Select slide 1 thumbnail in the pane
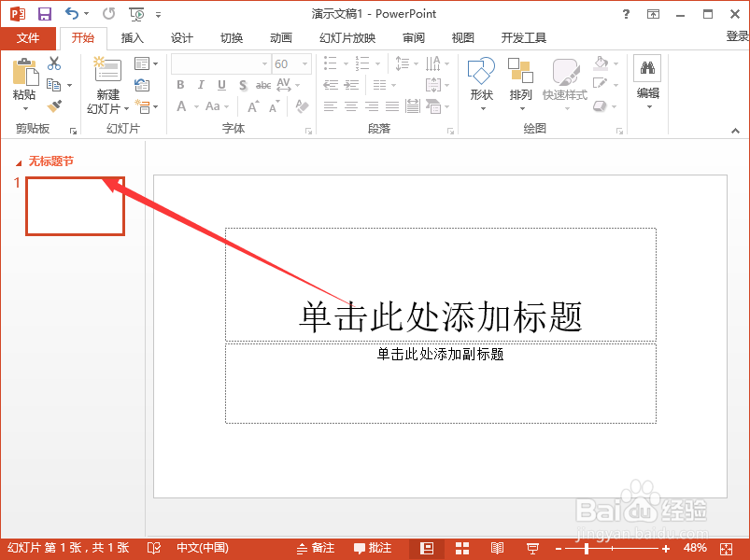The width and height of the screenshot is (750, 560). tap(74, 205)
